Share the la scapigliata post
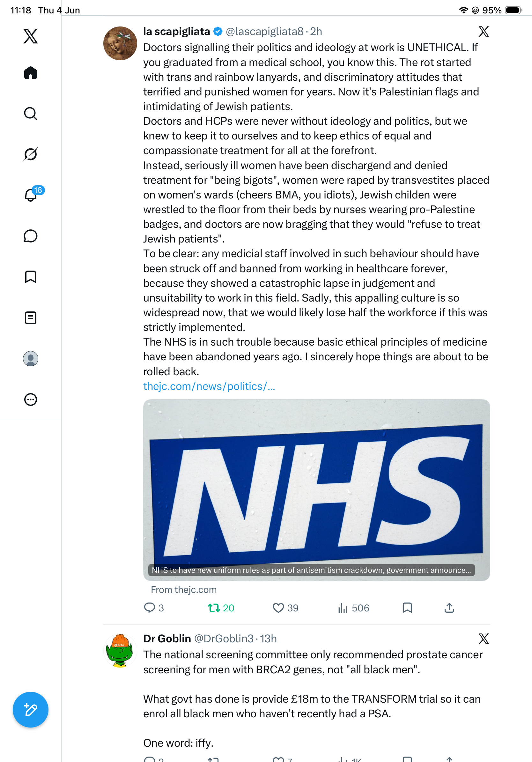 click(449, 608)
